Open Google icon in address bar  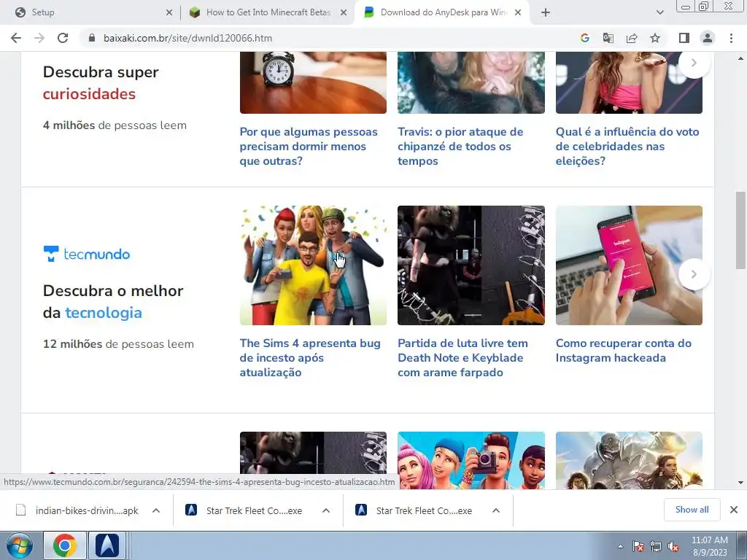tap(584, 38)
